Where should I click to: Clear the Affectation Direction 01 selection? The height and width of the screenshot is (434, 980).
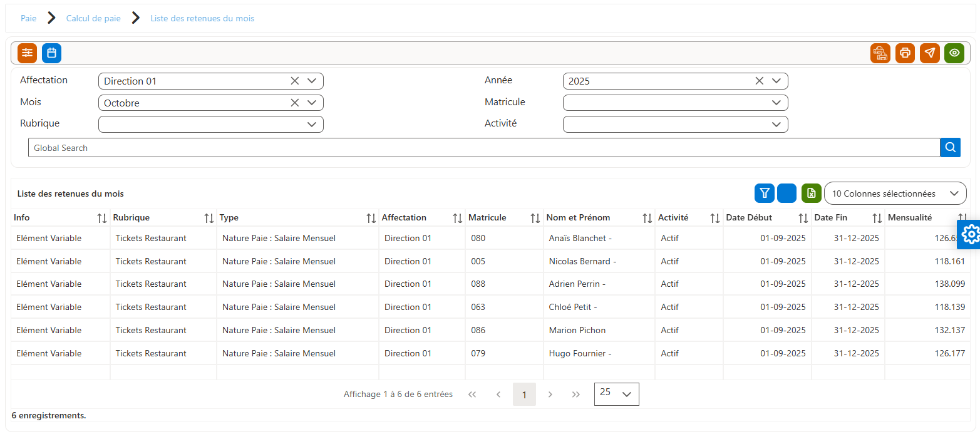[x=295, y=81]
